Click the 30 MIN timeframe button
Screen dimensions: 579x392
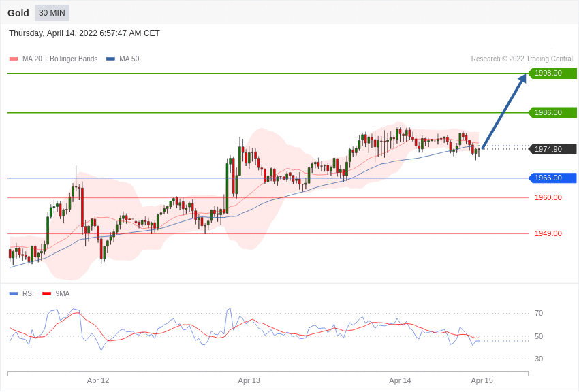(52, 13)
